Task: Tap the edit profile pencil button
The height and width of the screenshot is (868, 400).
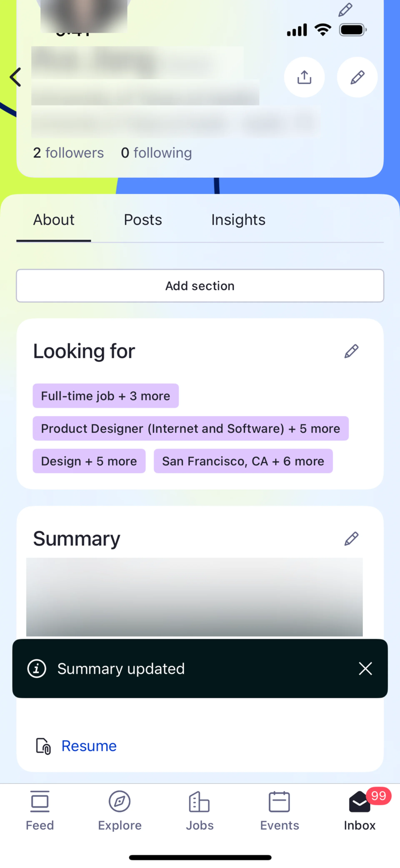Action: 357,77
